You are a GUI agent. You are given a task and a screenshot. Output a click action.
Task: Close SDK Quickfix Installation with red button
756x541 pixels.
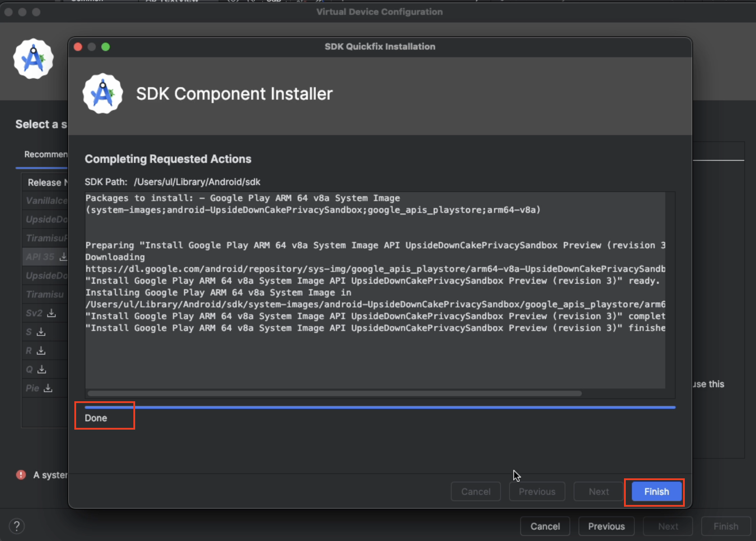tap(78, 47)
